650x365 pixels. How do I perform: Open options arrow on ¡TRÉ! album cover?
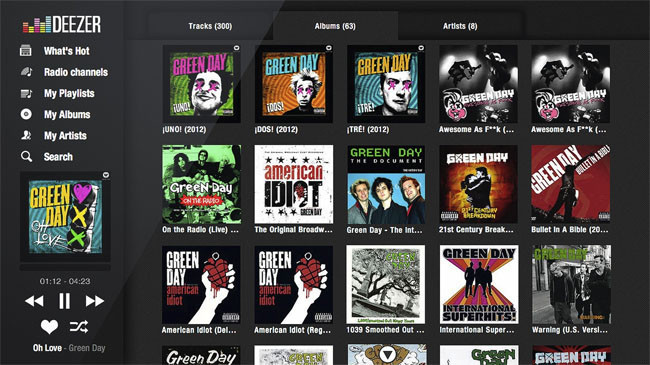tap(421, 48)
